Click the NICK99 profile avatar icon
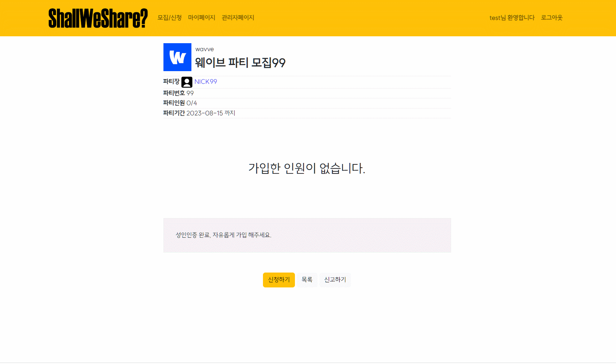Image resolution: width=616 pixels, height=364 pixels. click(187, 82)
